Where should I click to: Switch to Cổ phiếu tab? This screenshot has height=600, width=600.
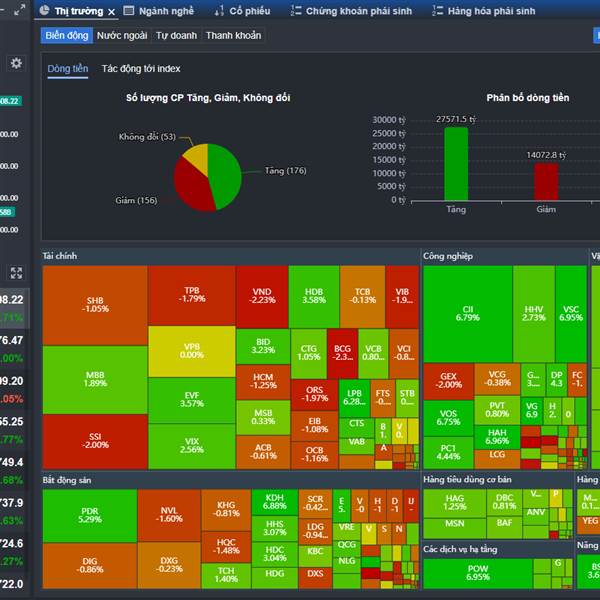[x=250, y=11]
